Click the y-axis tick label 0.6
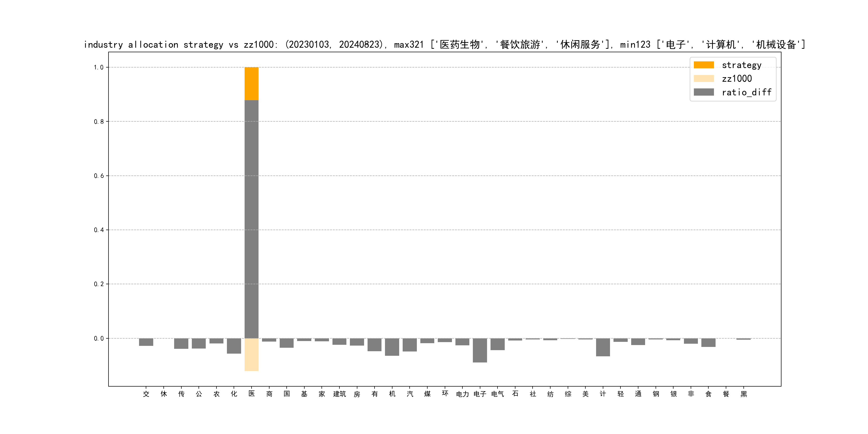The image size is (868, 434). (x=99, y=176)
